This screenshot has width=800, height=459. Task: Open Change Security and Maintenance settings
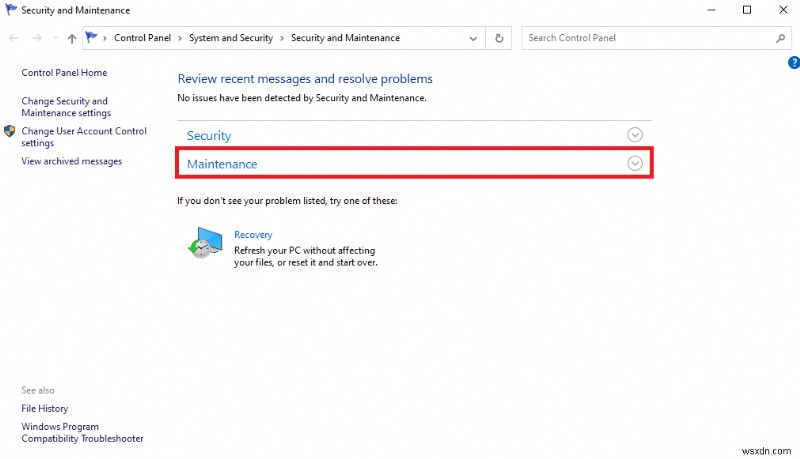tap(66, 107)
